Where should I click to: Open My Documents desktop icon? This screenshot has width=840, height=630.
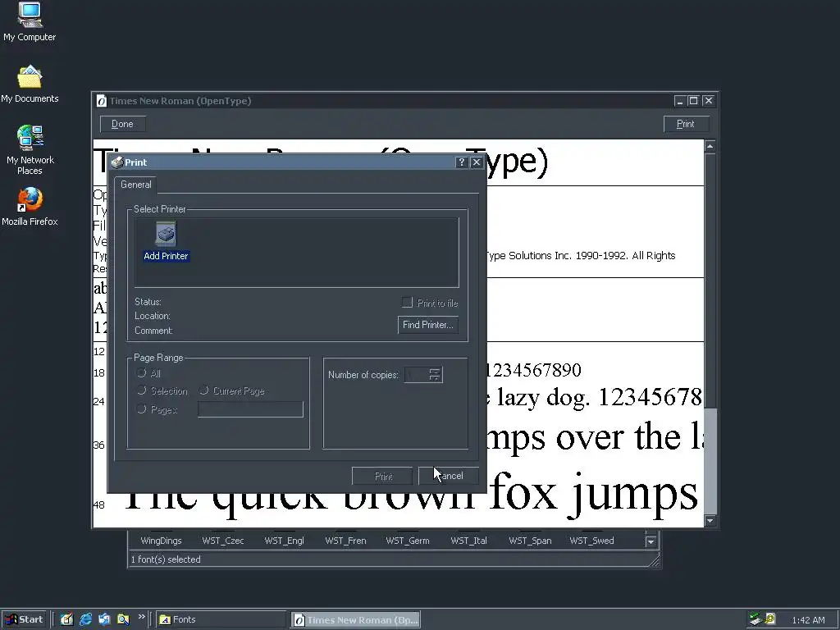click(x=30, y=84)
